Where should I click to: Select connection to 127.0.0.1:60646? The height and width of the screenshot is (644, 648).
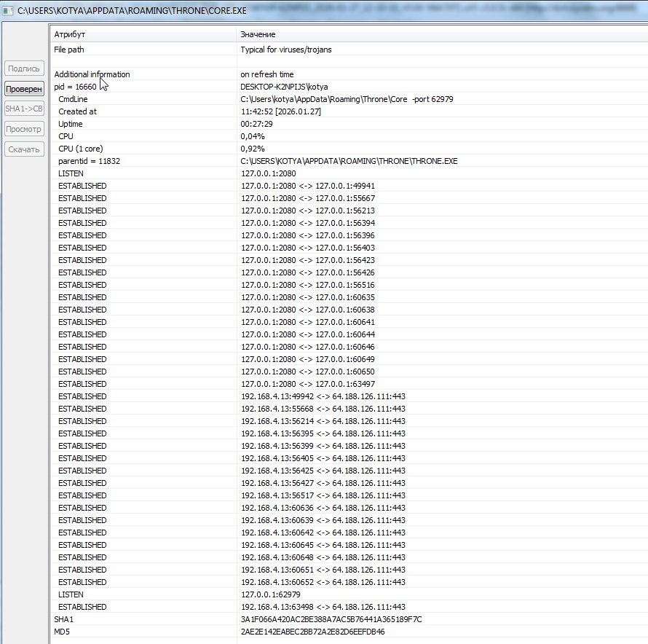pos(308,347)
